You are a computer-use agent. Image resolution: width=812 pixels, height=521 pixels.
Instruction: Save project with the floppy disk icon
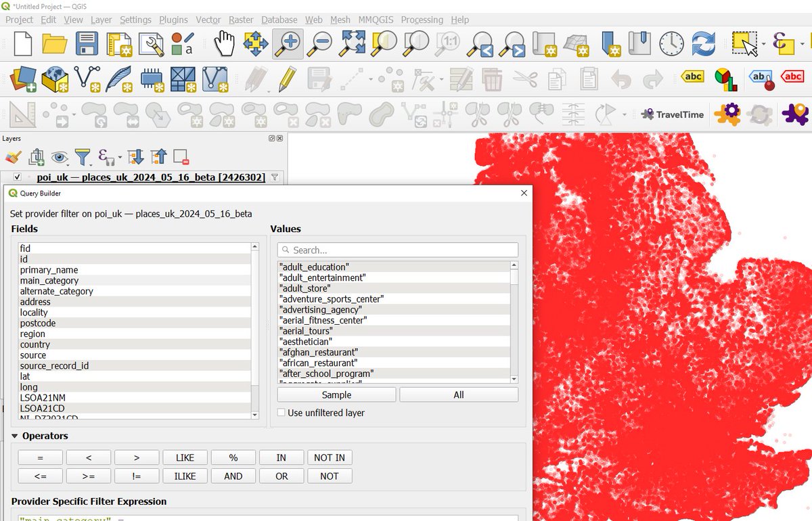click(x=87, y=44)
